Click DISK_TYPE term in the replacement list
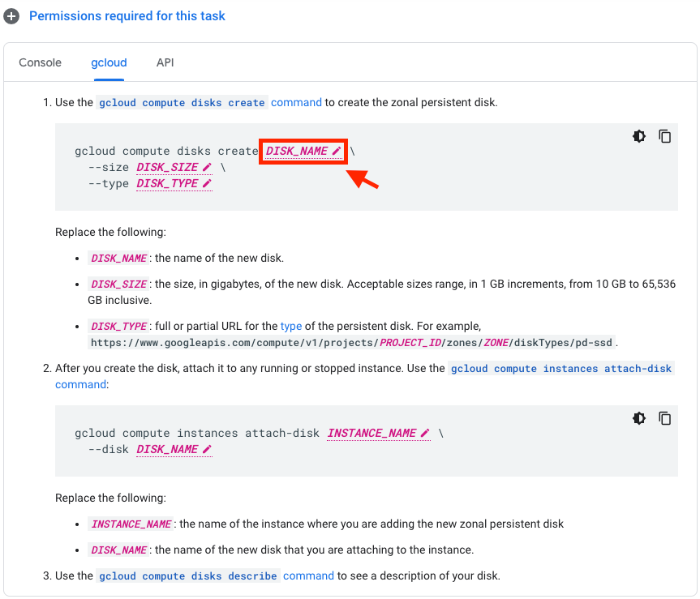Image resolution: width=700 pixels, height=599 pixels. 118,327
